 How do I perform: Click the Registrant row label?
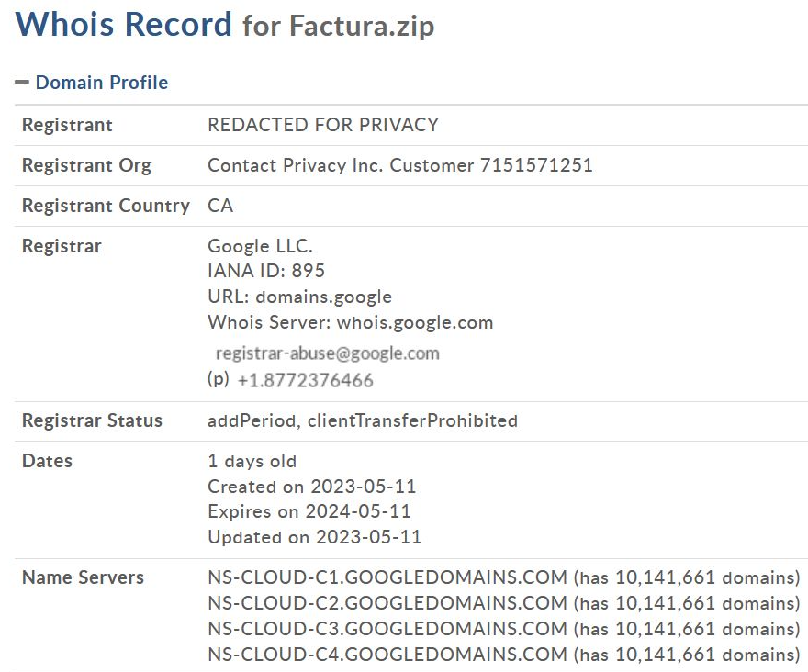point(67,125)
